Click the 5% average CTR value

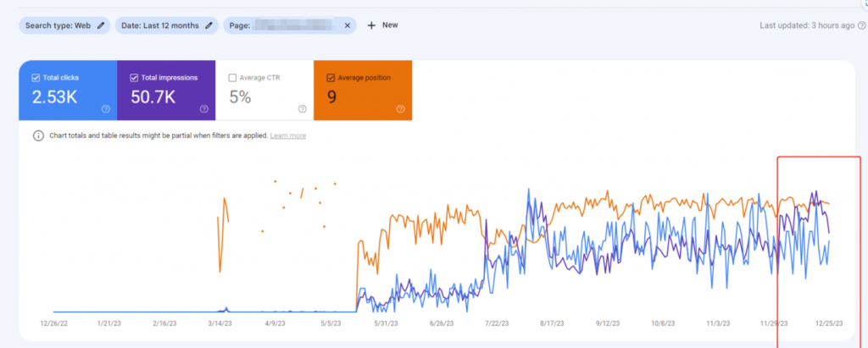(x=240, y=97)
